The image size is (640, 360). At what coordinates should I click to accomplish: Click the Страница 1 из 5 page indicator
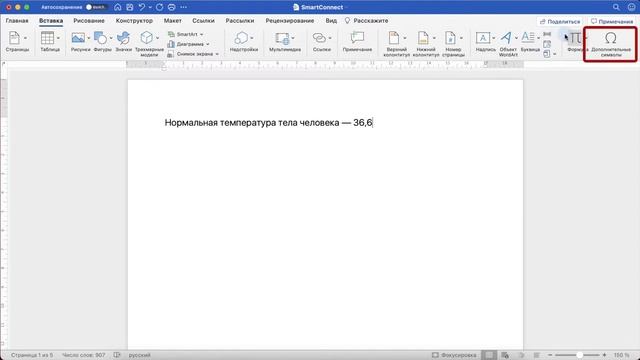click(x=32, y=355)
